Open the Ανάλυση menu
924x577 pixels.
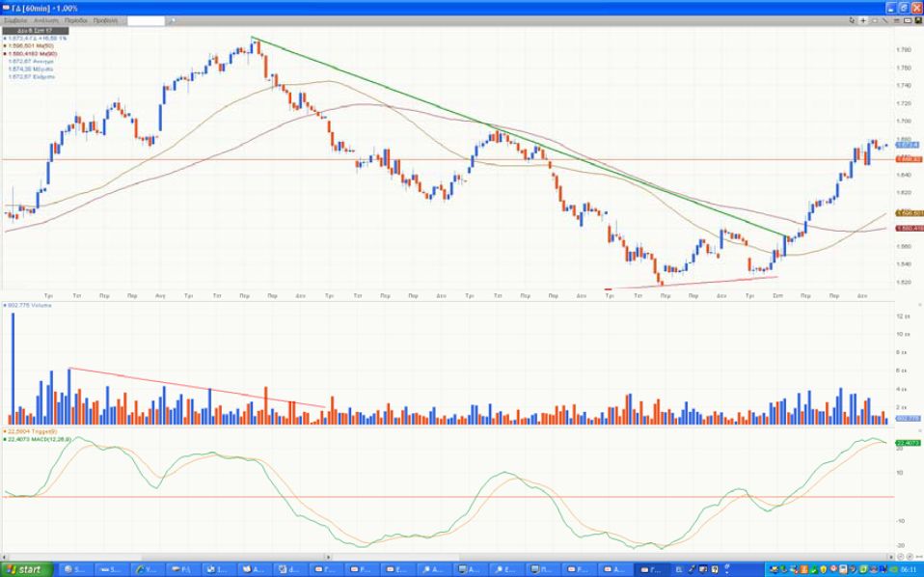click(44, 19)
